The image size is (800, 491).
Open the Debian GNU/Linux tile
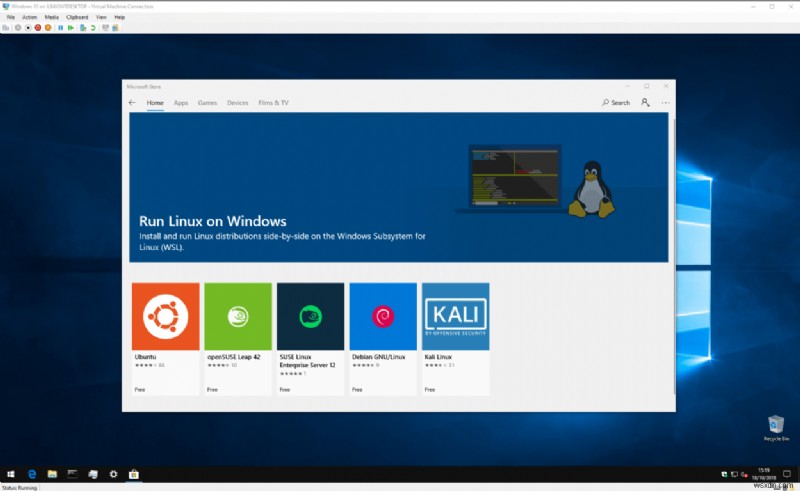[383, 339]
